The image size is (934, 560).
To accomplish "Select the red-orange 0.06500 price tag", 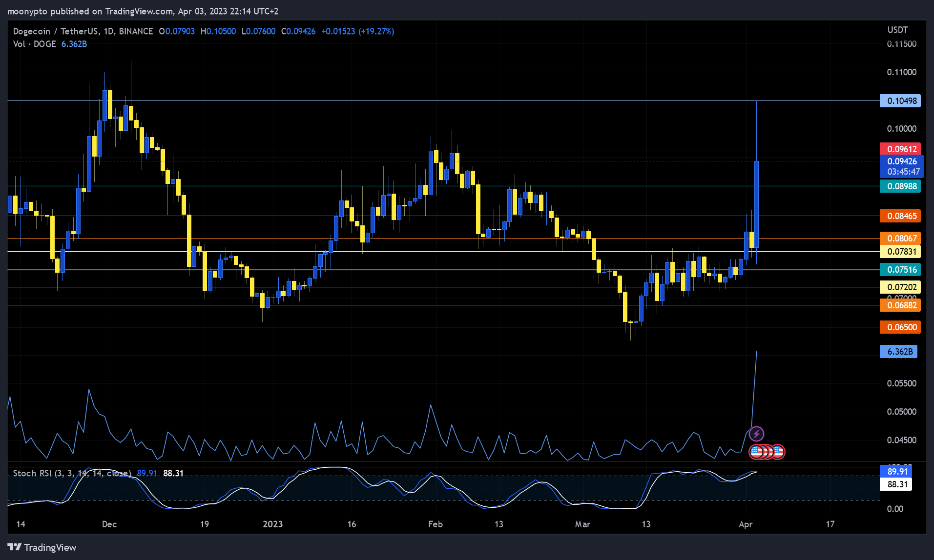I will point(900,327).
